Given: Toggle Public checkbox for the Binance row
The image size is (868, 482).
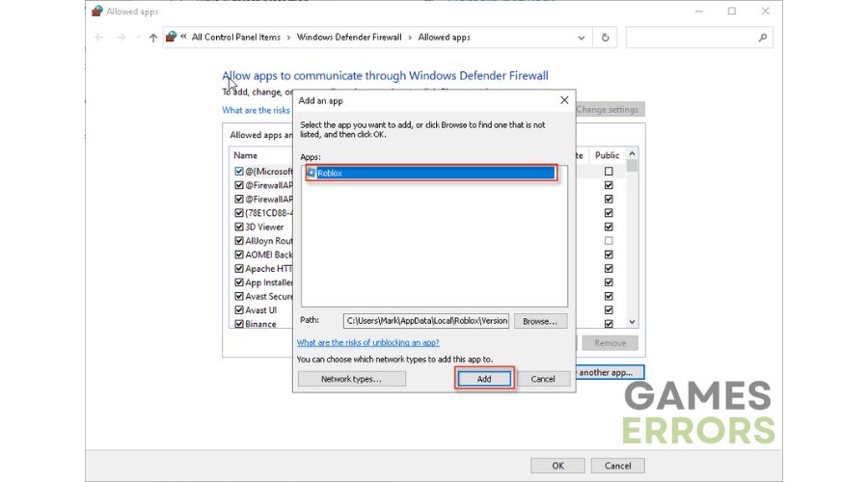Looking at the screenshot, I should 609,324.
